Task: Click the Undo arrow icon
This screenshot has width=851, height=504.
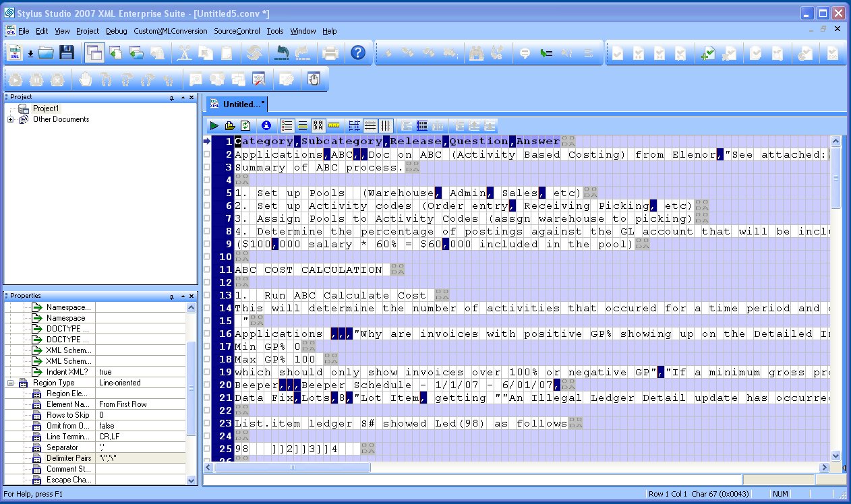Action: [x=281, y=53]
